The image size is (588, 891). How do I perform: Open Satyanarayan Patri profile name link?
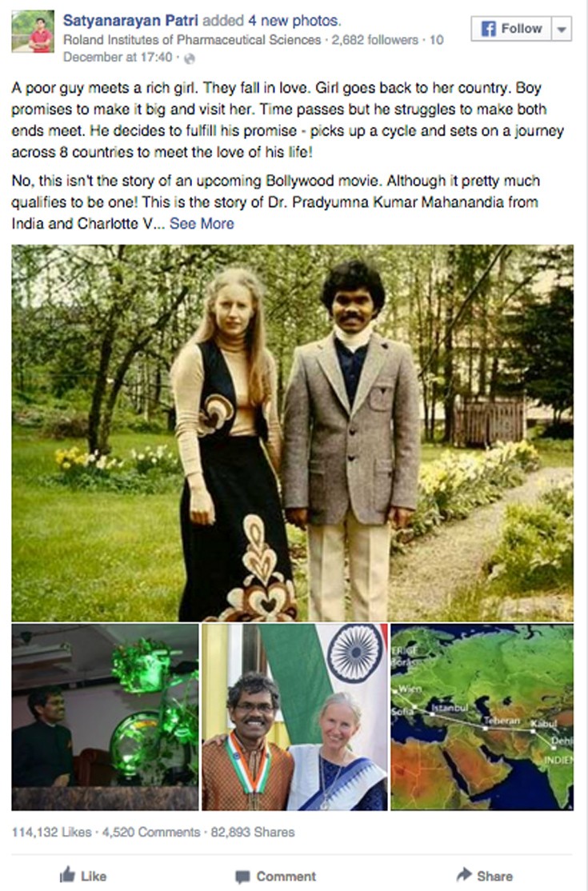tap(130, 21)
